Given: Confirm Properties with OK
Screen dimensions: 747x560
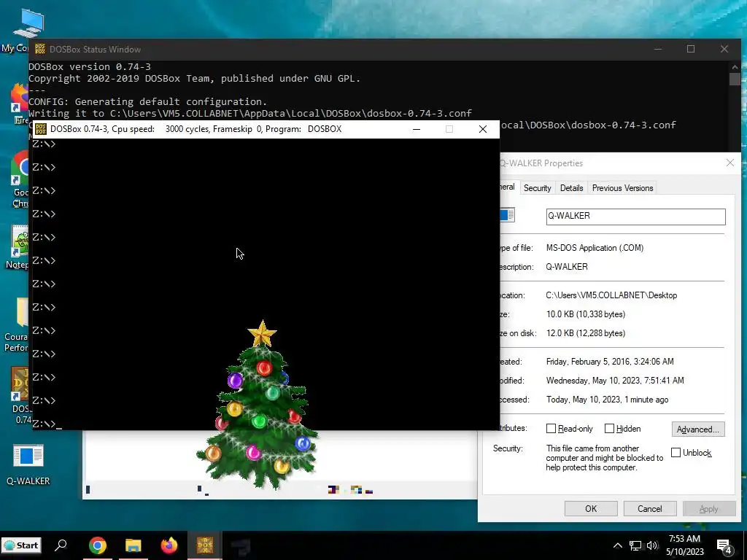Looking at the screenshot, I should coord(591,508).
